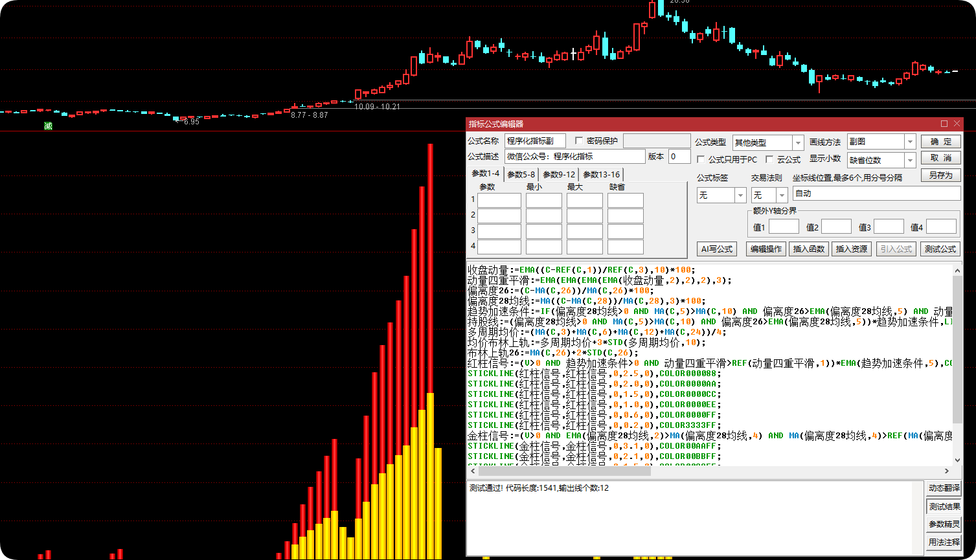The width and height of the screenshot is (976, 560).
Task: Close the 指标公式编辑器 window
Action: coord(957,124)
